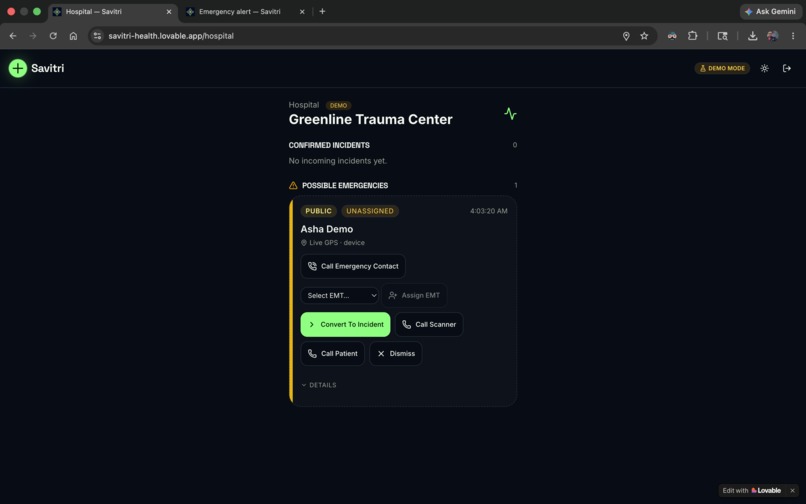Click the CONFIRMED INCIDENTS heading

click(329, 145)
